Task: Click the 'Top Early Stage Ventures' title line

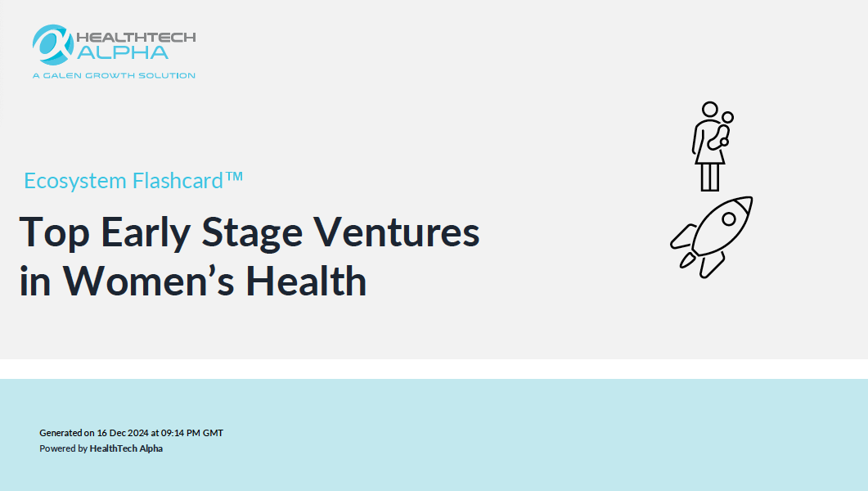Action: (250, 232)
